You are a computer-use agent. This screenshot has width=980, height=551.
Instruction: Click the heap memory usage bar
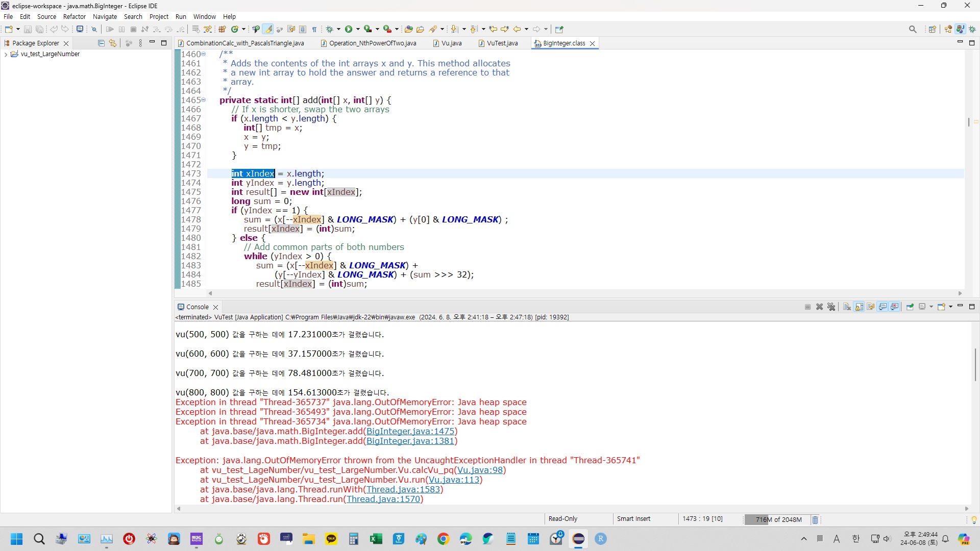(x=778, y=519)
